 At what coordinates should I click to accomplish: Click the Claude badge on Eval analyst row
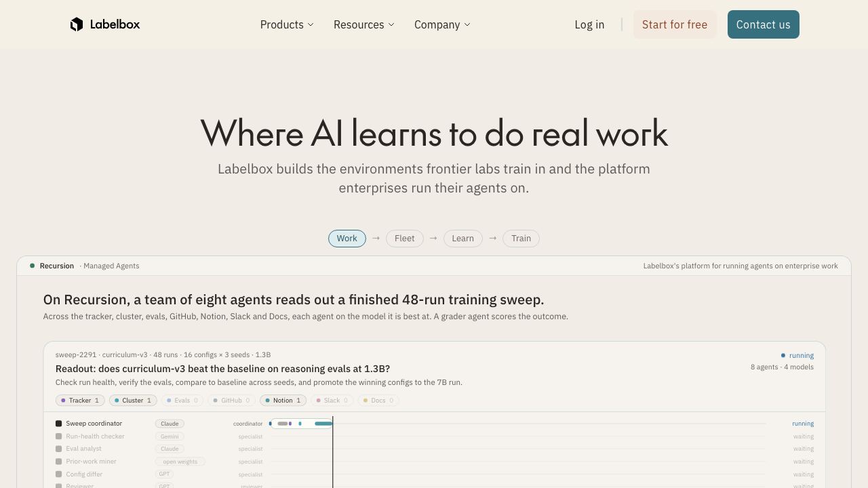170,449
